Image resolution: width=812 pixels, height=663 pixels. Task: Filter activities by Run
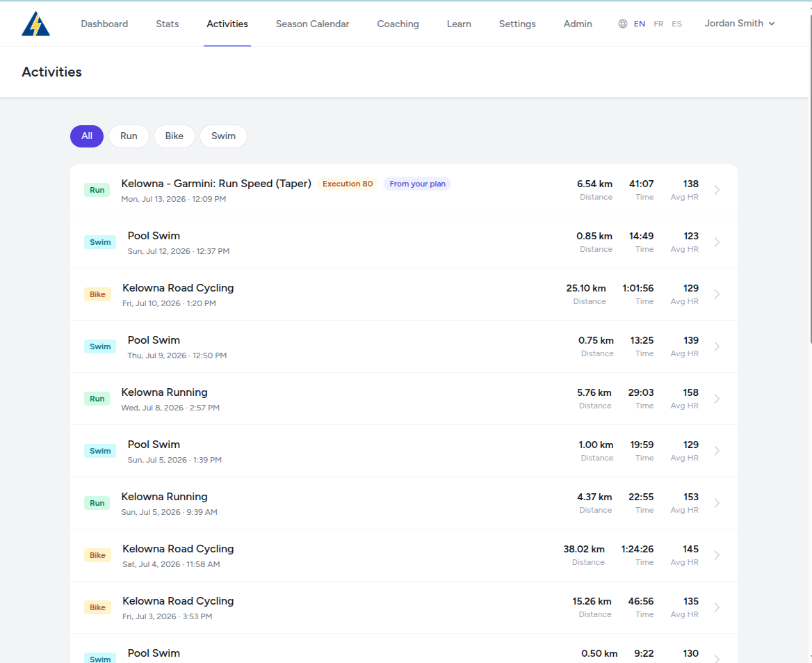point(129,136)
